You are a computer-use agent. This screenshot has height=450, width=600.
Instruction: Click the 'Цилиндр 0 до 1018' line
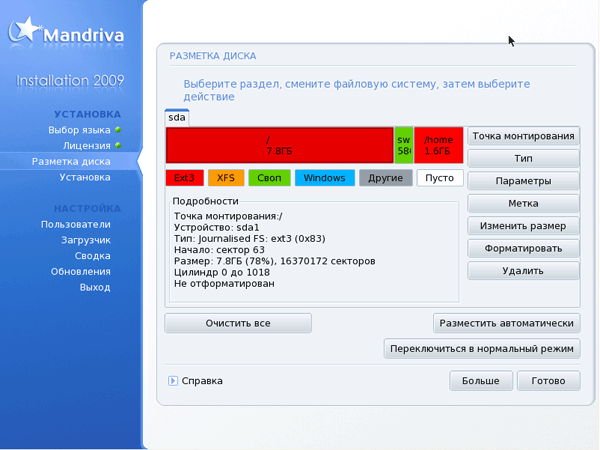pyautogui.click(x=222, y=272)
